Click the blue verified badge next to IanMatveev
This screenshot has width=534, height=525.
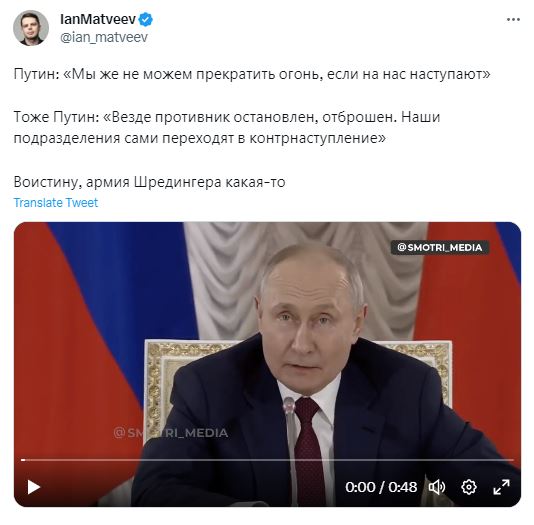146,20
